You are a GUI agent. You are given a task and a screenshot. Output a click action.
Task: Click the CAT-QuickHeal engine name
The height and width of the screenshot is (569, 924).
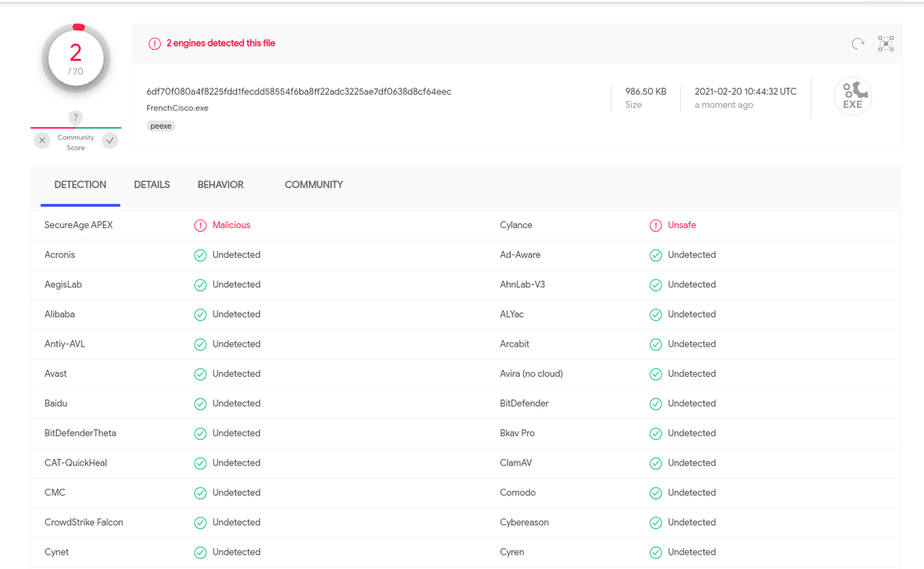coord(76,463)
